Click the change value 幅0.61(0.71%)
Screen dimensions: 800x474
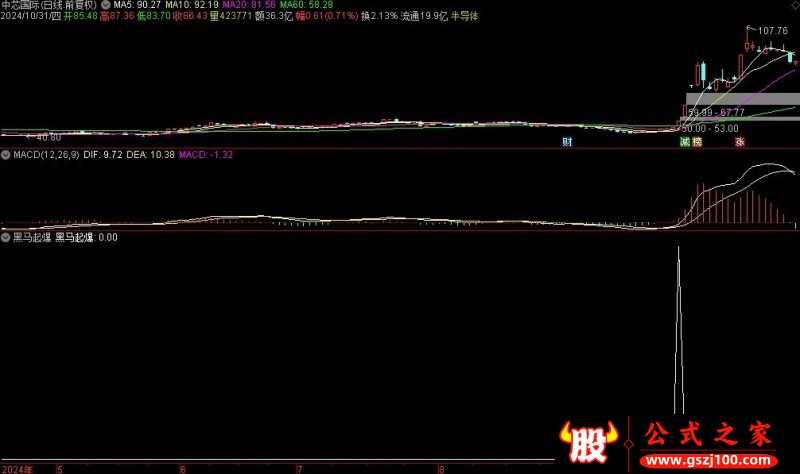coord(327,16)
